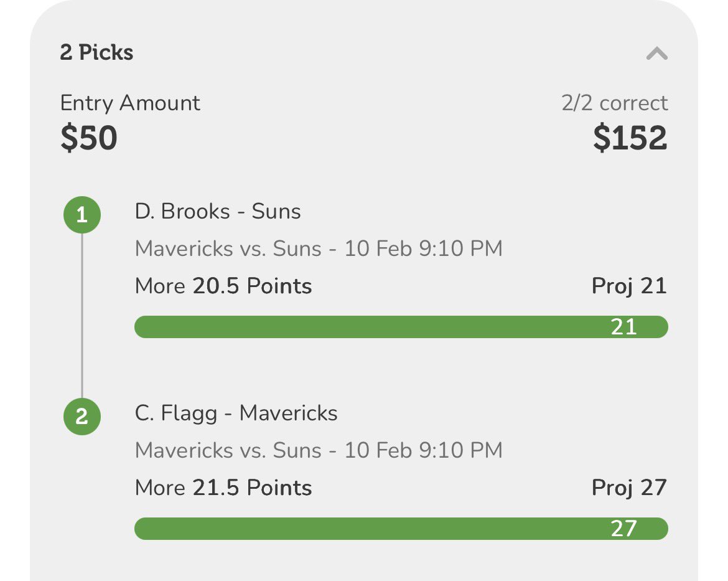Click the green pick number 2 badge
The width and height of the screenshot is (728, 581).
point(82,417)
